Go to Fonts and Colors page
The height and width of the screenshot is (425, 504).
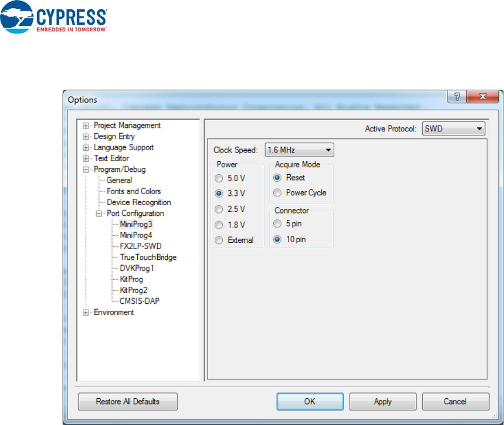click(x=134, y=191)
